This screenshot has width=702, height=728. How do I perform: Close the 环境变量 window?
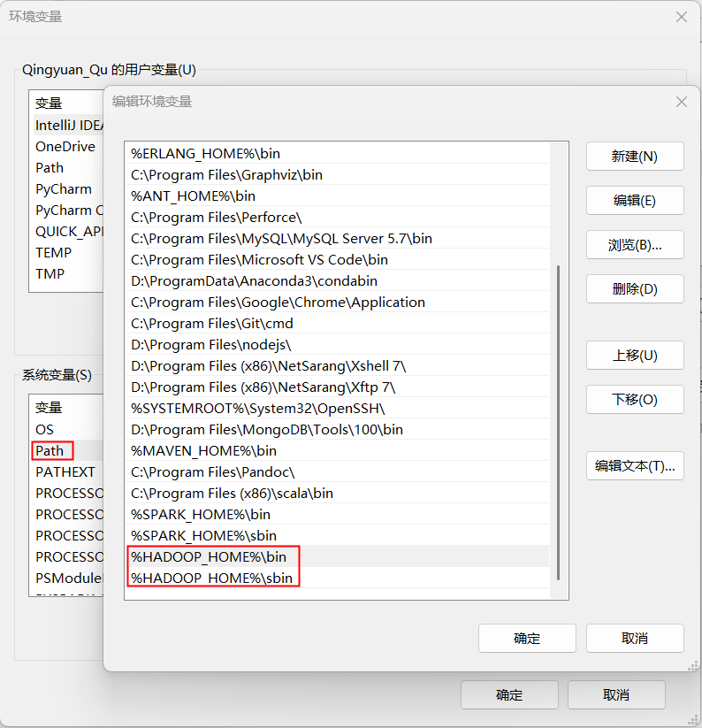681,17
